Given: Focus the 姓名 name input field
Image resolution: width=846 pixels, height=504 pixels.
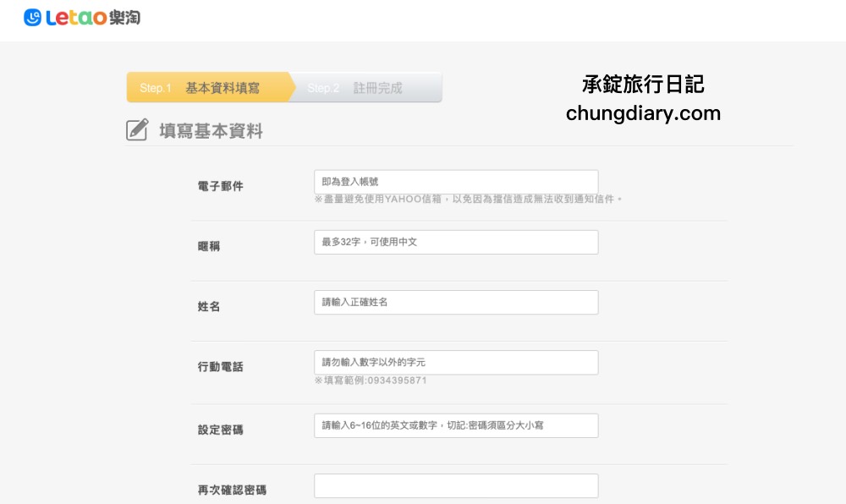Looking at the screenshot, I should [456, 302].
